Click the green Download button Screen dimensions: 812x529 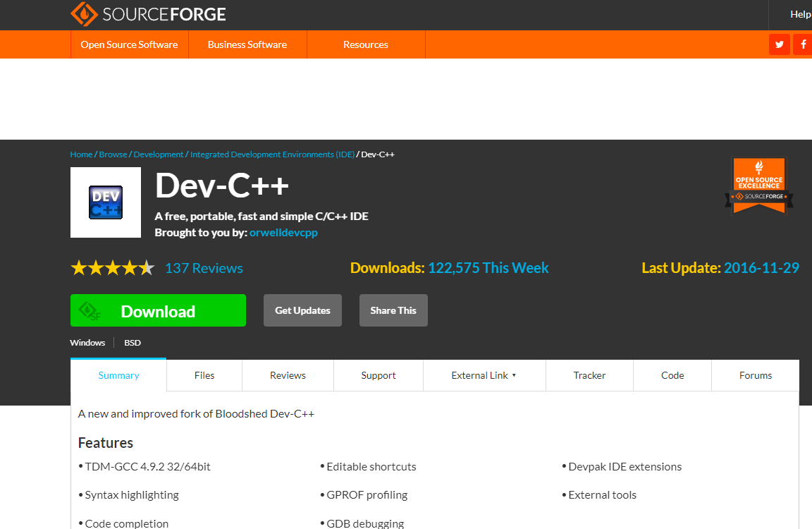158,310
